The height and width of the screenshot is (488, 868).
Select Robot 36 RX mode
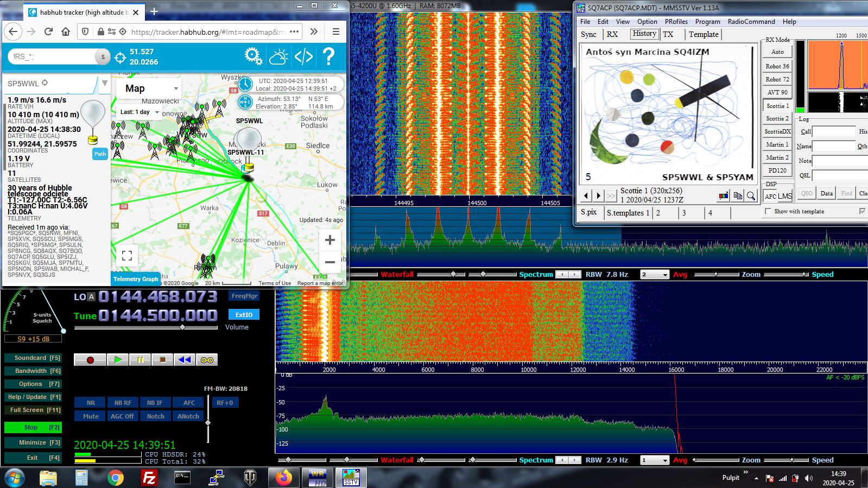click(x=777, y=66)
